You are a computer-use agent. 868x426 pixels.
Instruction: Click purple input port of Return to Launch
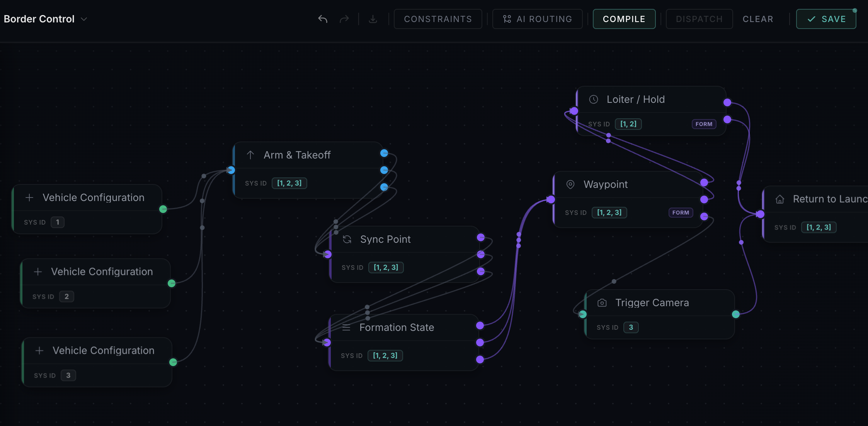point(761,214)
